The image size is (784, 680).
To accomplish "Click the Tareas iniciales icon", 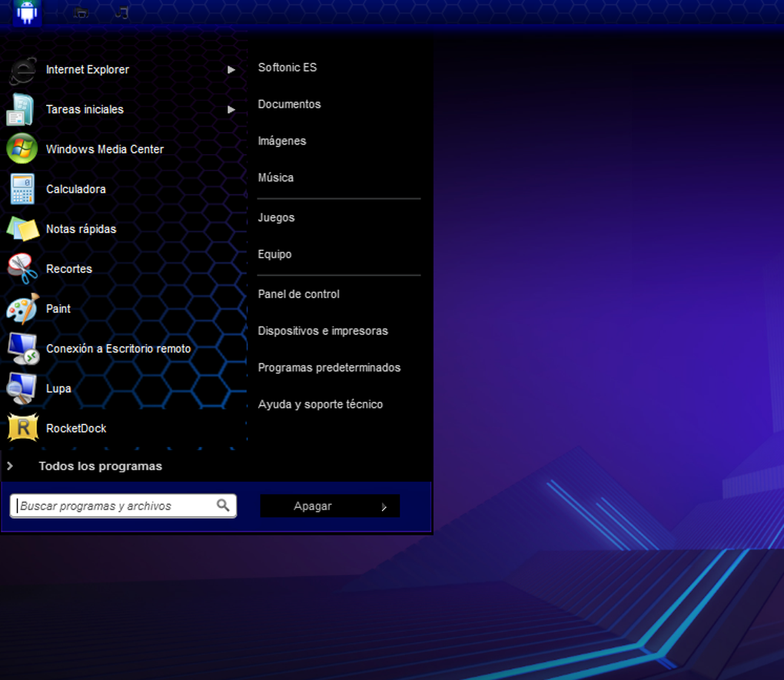I will (21, 110).
